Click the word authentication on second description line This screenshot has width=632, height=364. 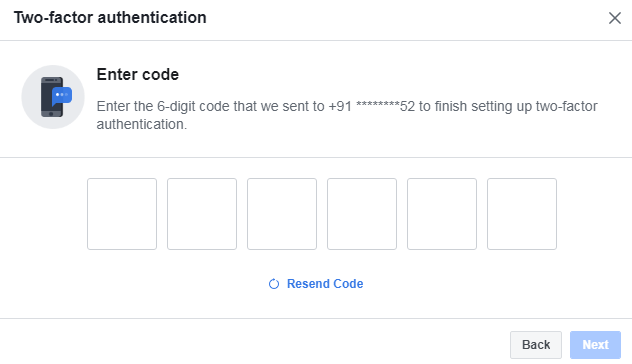[141, 124]
